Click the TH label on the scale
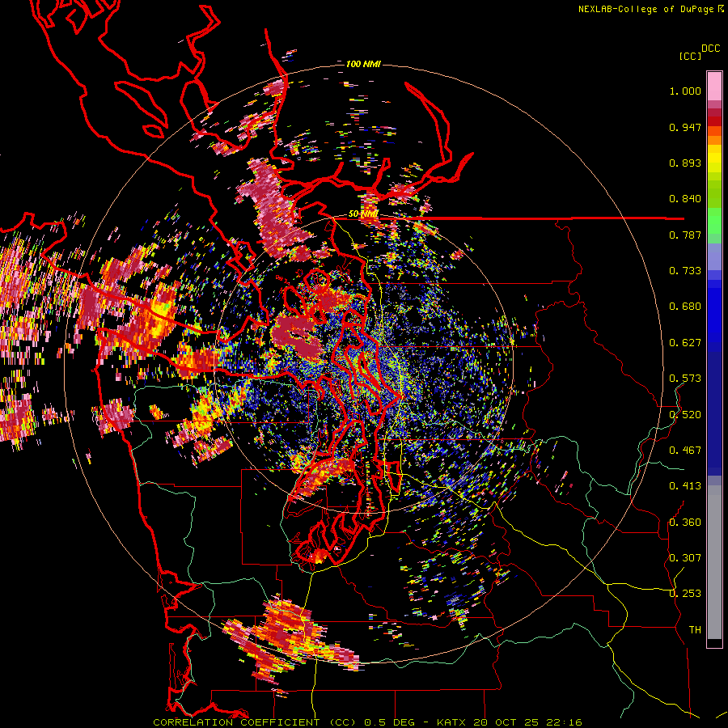Viewport: 728px width, 728px height. tap(695, 629)
